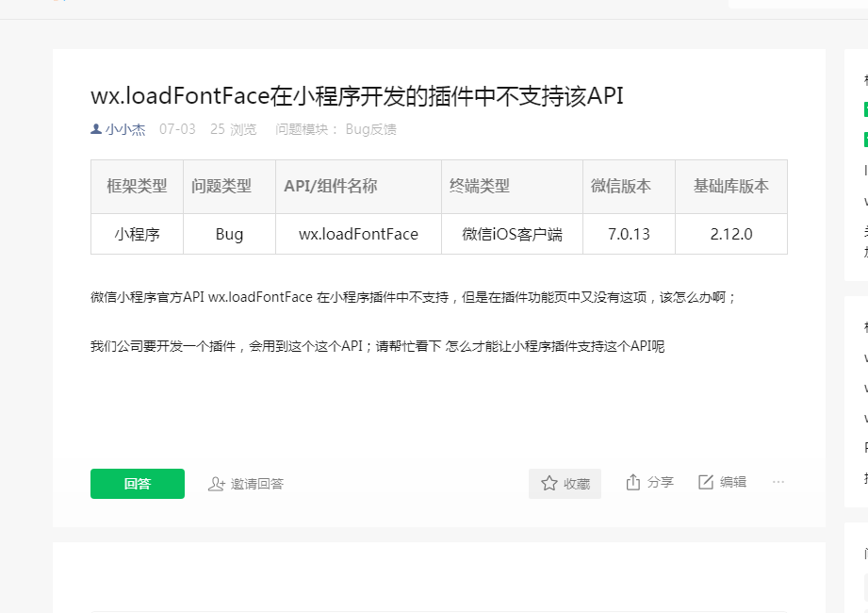Click the user avatar icon beside 小小杰

pos(96,129)
